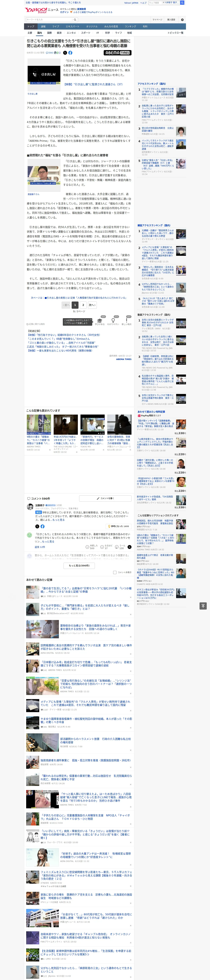210x980 pixels.
Task: Open the スポーツ category tab
Action: tap(86, 33)
